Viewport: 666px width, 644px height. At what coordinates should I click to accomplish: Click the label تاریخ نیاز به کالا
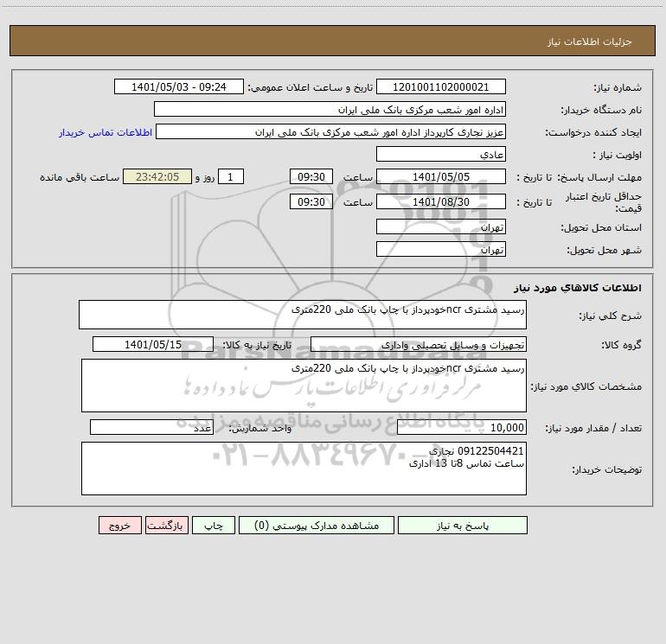coord(257,345)
